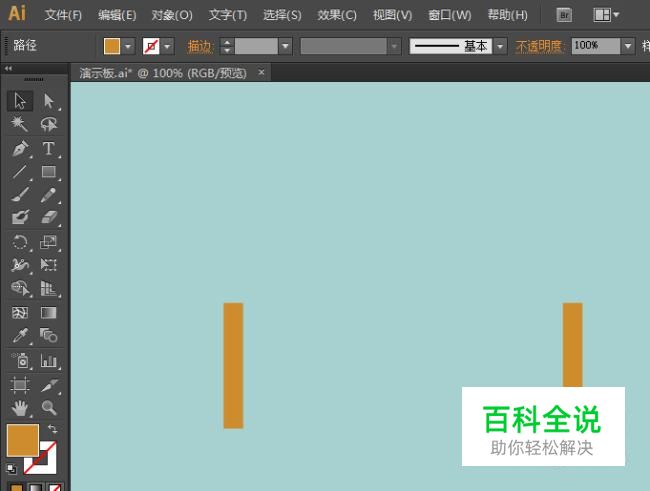The height and width of the screenshot is (491, 650).
Task: Select the Symbol Sprayer tool
Action: 20,361
